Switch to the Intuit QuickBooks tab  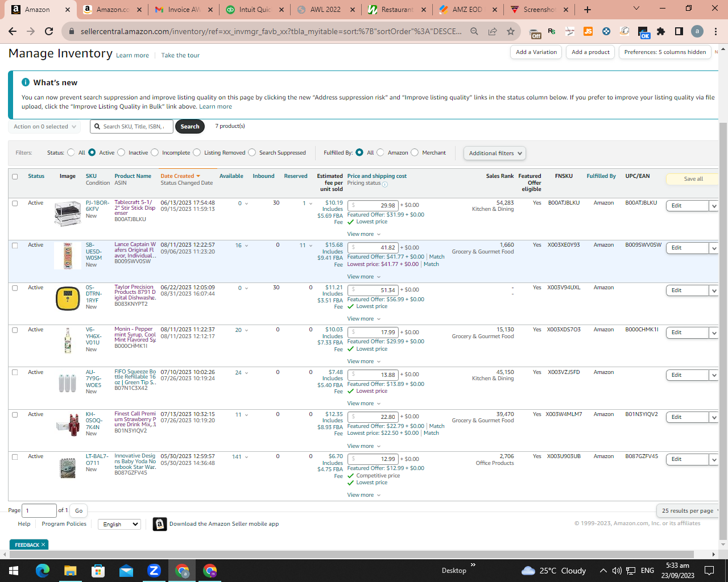tap(254, 10)
